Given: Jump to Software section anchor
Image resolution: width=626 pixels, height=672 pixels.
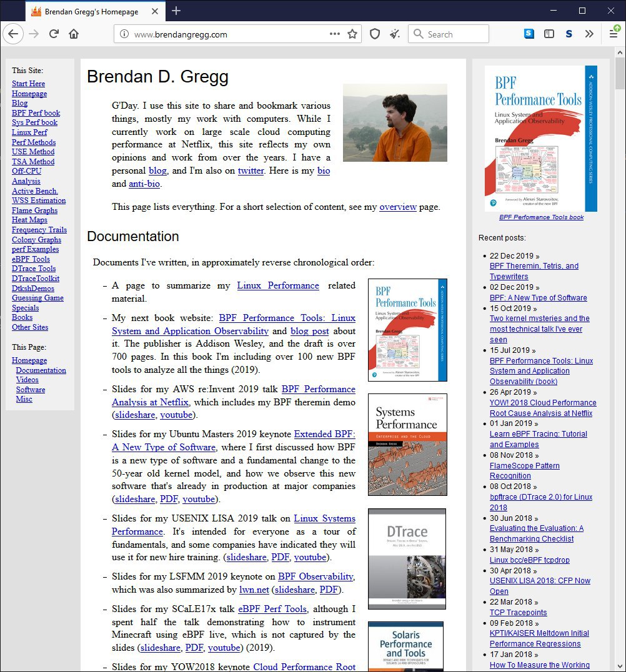Looking at the screenshot, I should pos(31,390).
